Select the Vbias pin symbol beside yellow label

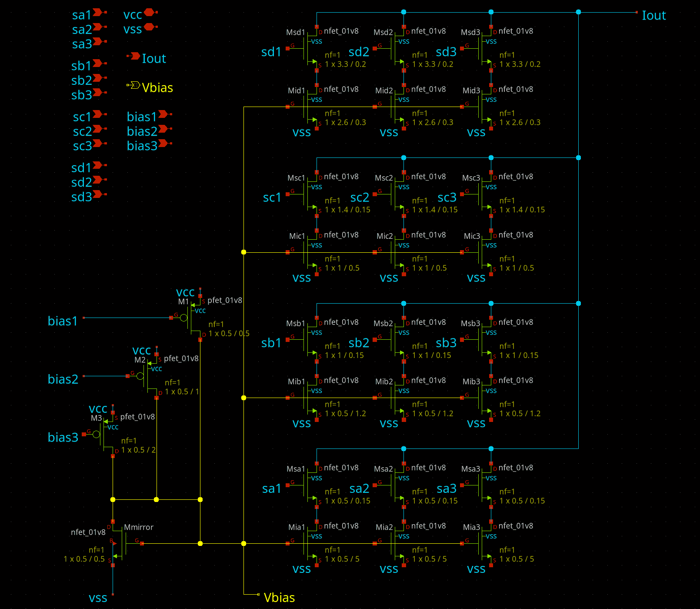[x=134, y=85]
